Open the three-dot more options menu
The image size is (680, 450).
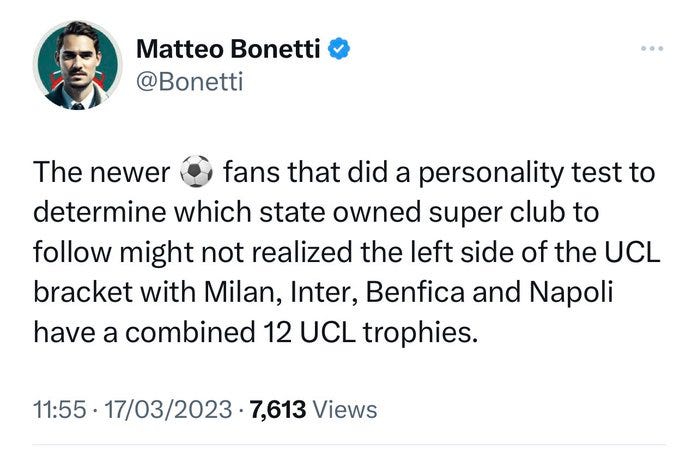pos(652,48)
